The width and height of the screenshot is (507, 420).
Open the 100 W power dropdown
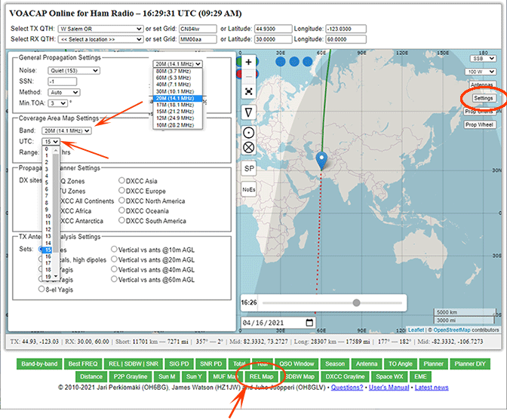[480, 72]
